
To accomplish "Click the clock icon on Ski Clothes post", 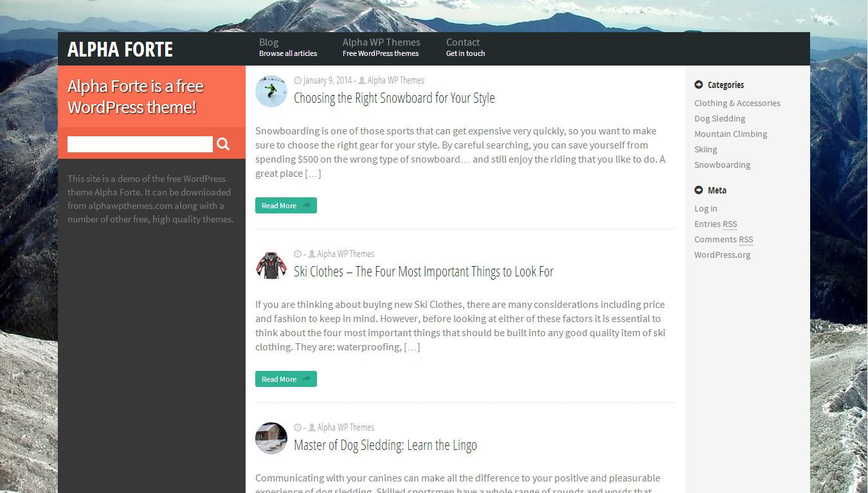I will click(298, 254).
